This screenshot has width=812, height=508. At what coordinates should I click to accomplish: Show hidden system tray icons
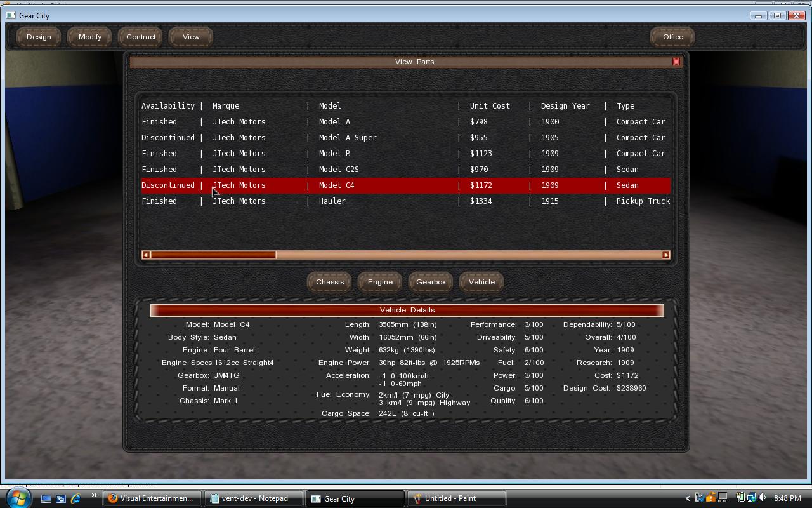point(688,498)
